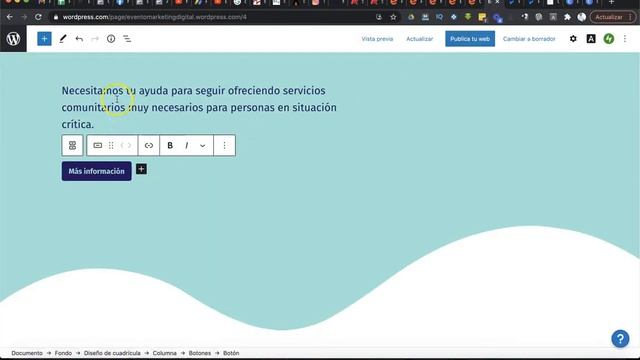This screenshot has width=640, height=360.
Task: Open the browser extensions puzzle icon
Action: [567, 17]
